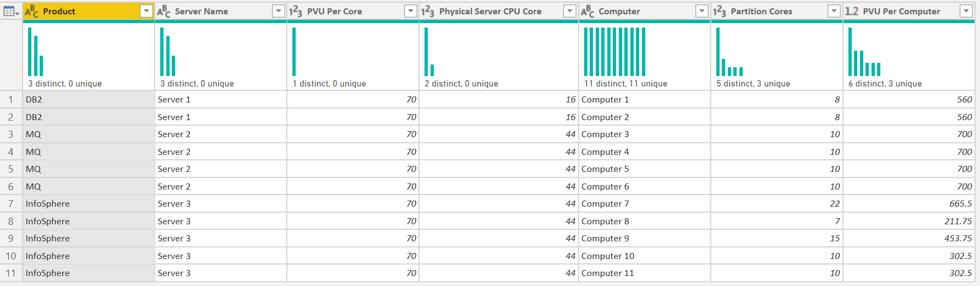Image resolution: width=980 pixels, height=286 pixels.
Task: Click the Computer column distribution chart
Action: click(614, 52)
